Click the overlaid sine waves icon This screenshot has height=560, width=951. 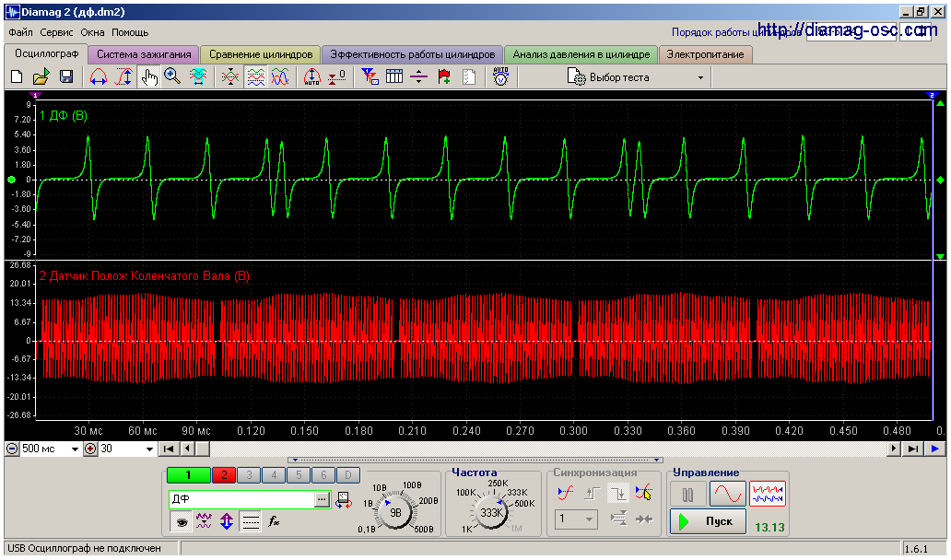279,77
